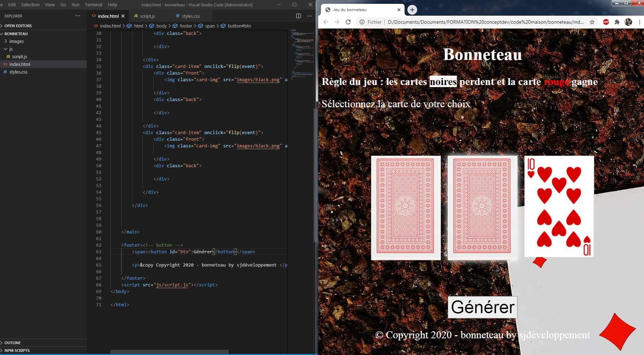The width and height of the screenshot is (644, 355).
Task: Place cursor on line 63 button code
Action: 193,252
